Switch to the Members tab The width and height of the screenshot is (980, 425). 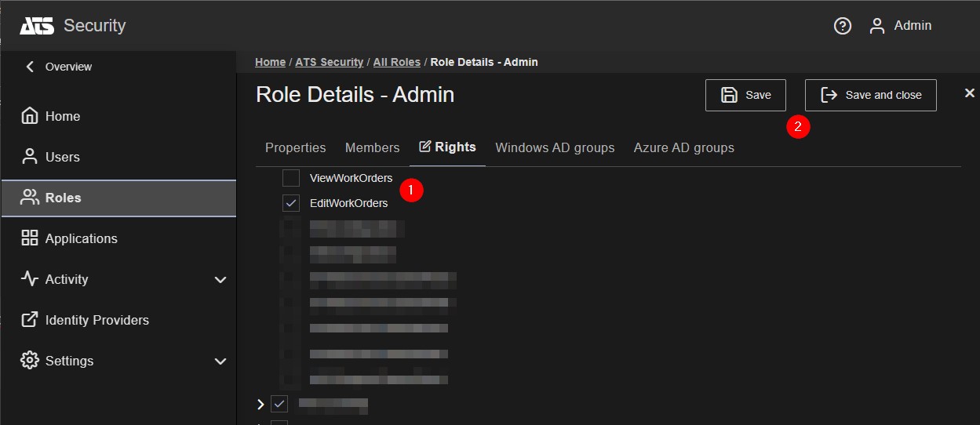pyautogui.click(x=372, y=147)
